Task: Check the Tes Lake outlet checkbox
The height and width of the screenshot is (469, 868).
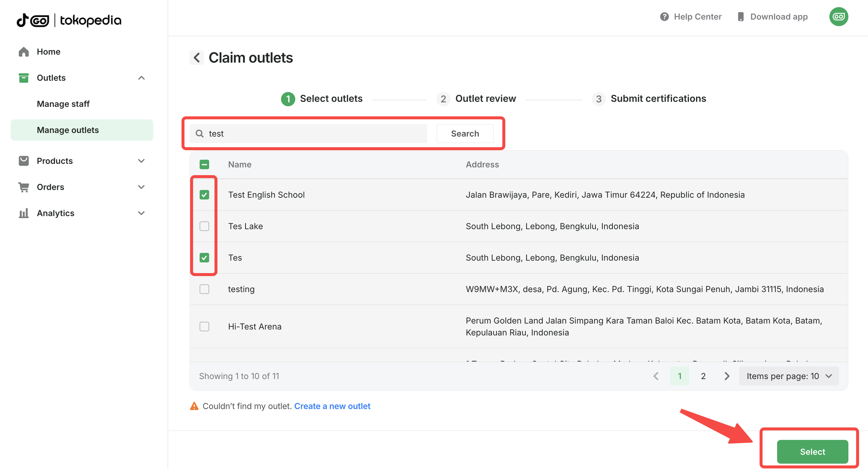Action: click(x=204, y=226)
